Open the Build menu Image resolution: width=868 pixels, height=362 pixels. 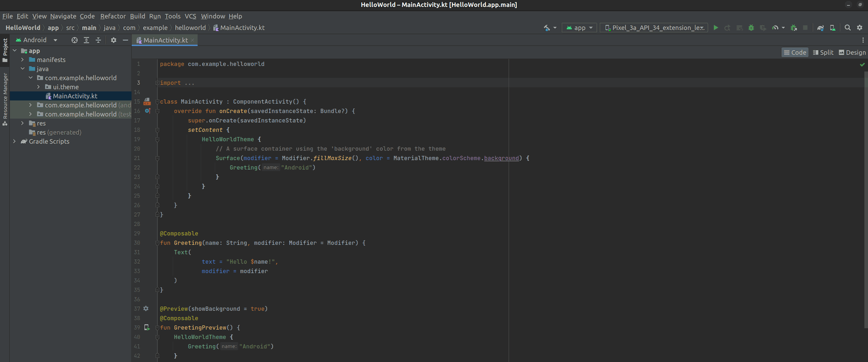point(137,16)
